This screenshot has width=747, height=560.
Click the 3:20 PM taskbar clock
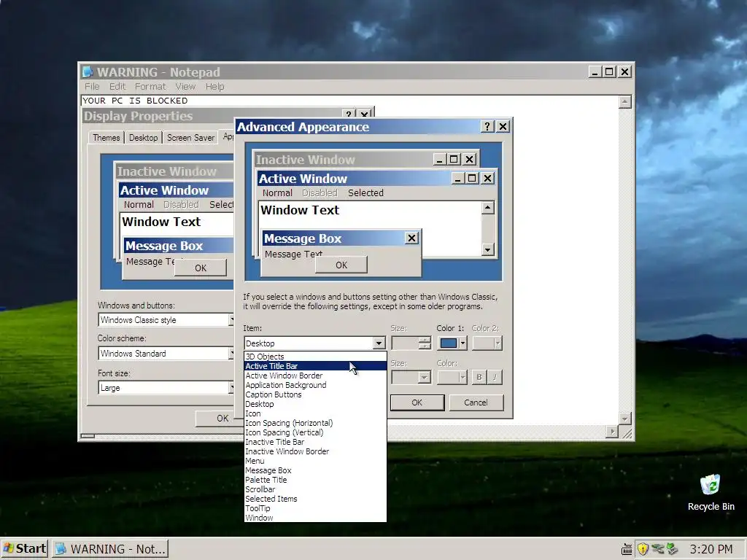point(711,549)
